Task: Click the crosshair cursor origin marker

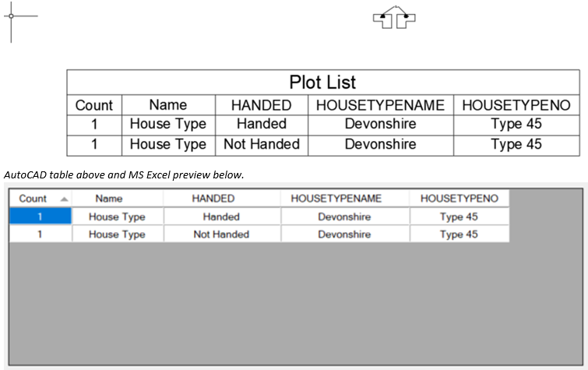Action: tap(11, 16)
